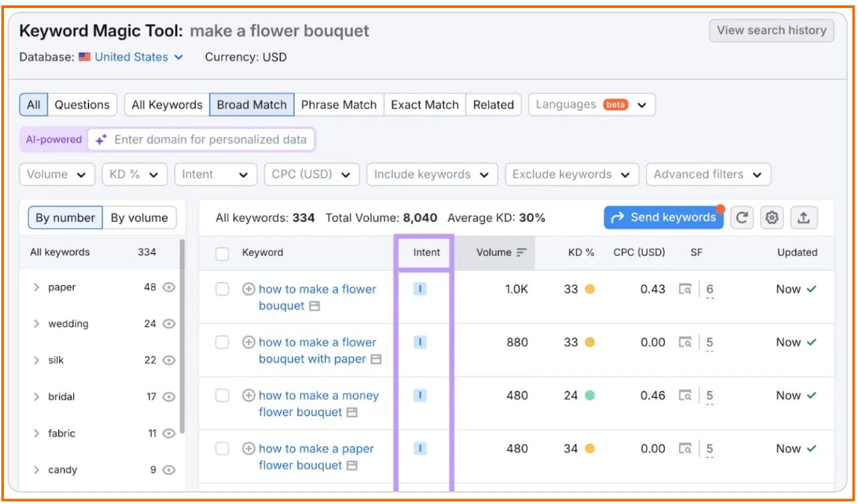Screen dimensions: 858x504
Task: Click plus icon beside 'how to make a flower bouquet'
Action: point(249,289)
